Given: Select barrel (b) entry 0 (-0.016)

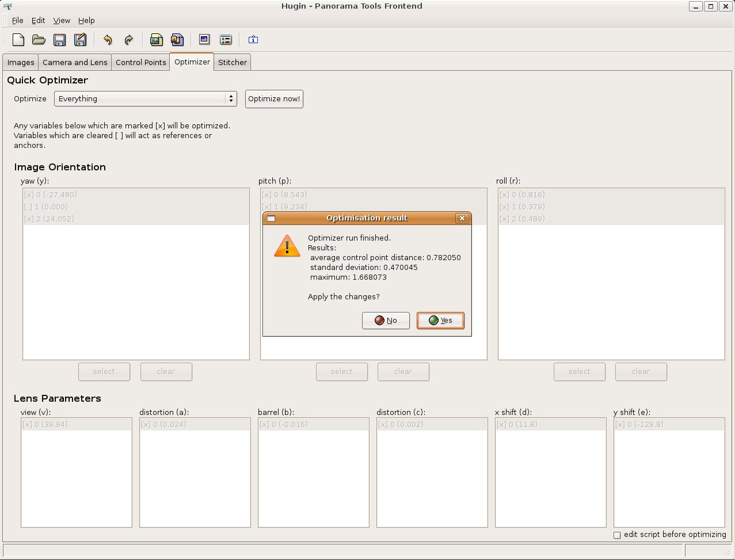Looking at the screenshot, I should click(314, 425).
